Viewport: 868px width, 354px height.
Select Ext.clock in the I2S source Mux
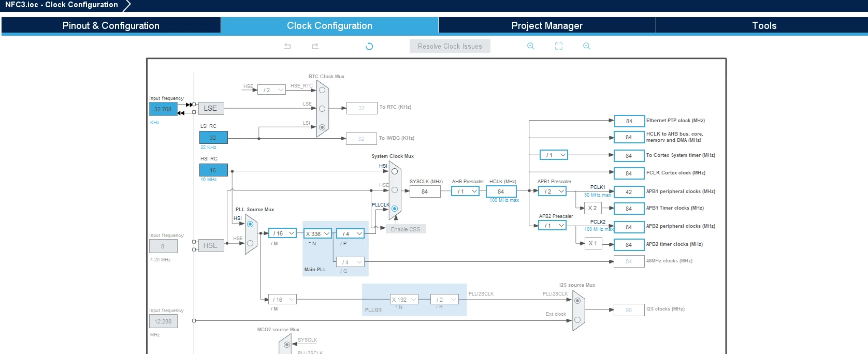577,320
